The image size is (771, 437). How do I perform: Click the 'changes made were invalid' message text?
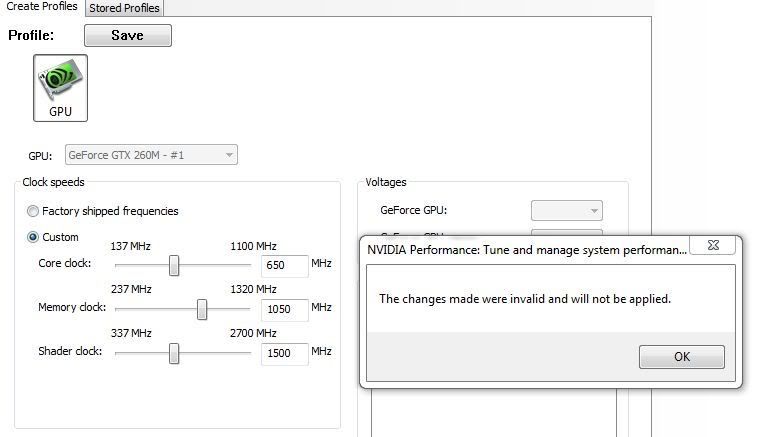[525, 299]
